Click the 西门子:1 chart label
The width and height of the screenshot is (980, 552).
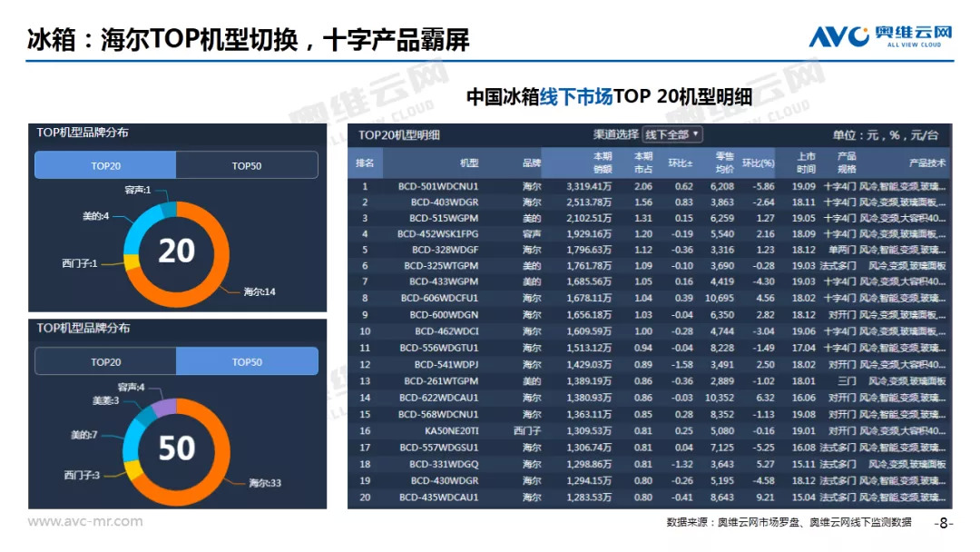tap(80, 263)
